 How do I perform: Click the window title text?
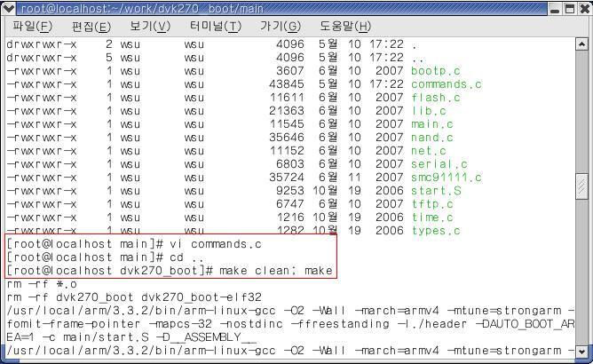(142, 8)
